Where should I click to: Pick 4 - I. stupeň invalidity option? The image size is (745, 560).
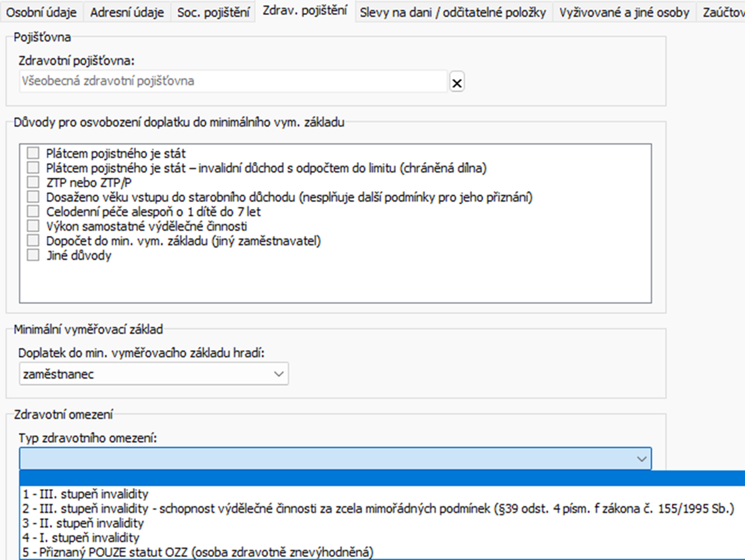(x=81, y=538)
